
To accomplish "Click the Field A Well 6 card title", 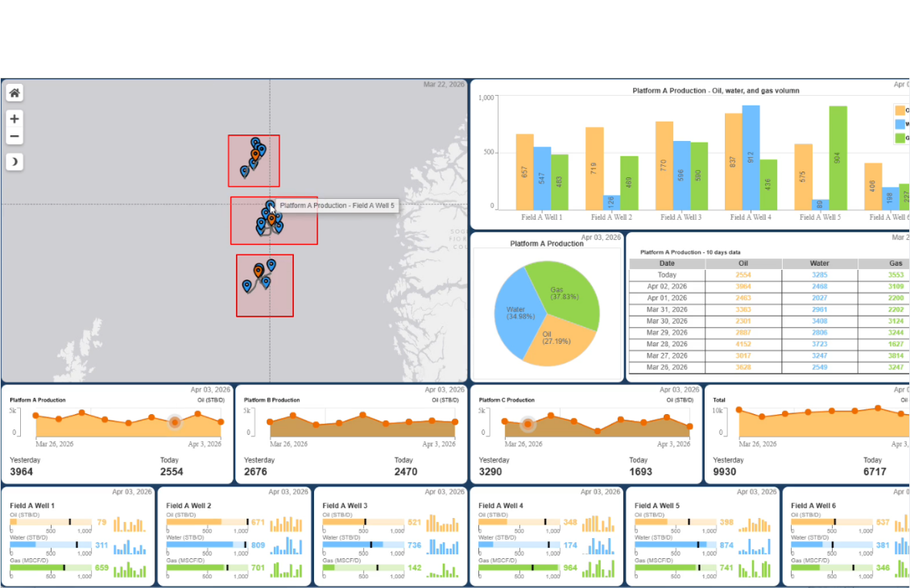I will pos(813,506).
